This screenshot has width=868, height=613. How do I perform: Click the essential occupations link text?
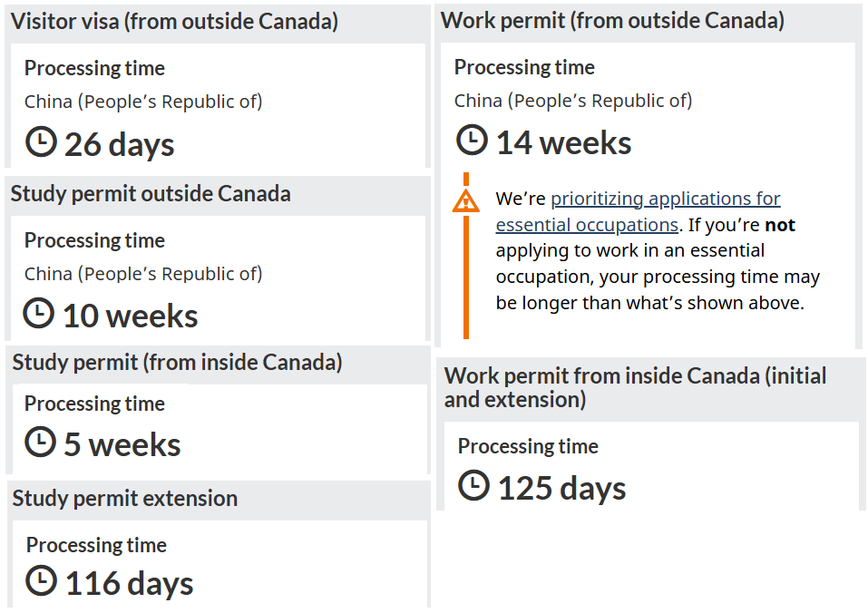[x=587, y=225]
